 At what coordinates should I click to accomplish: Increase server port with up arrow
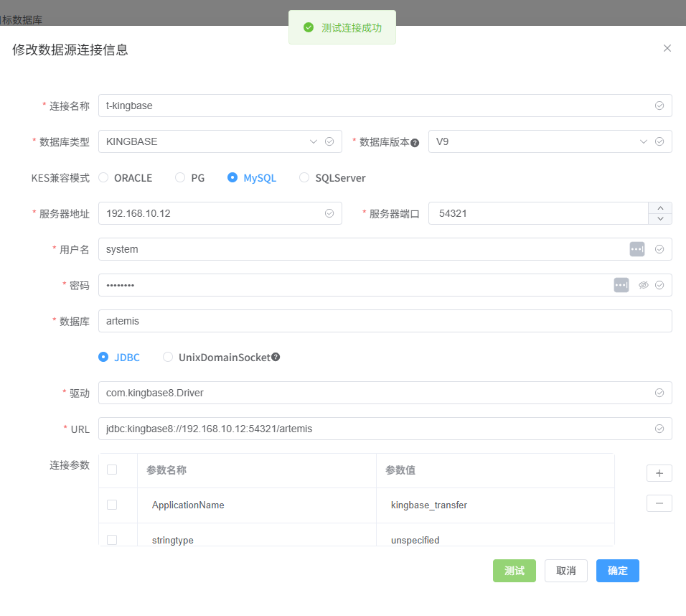click(660, 208)
